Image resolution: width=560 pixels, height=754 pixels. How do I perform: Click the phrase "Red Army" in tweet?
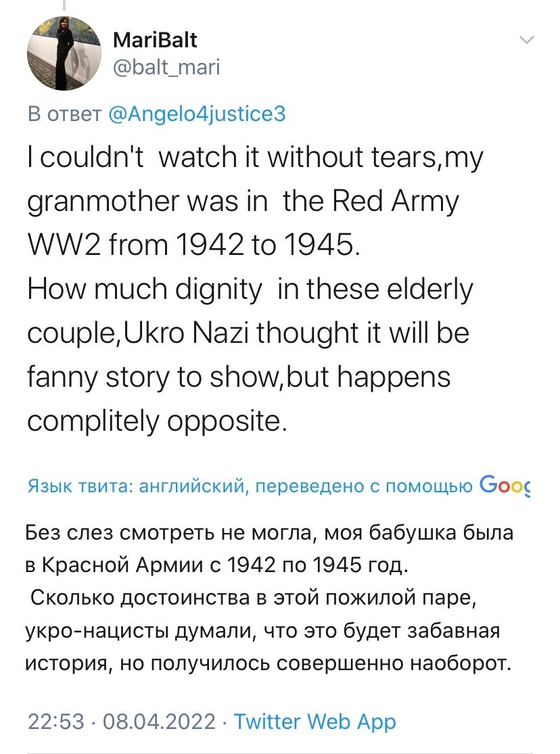tap(395, 202)
